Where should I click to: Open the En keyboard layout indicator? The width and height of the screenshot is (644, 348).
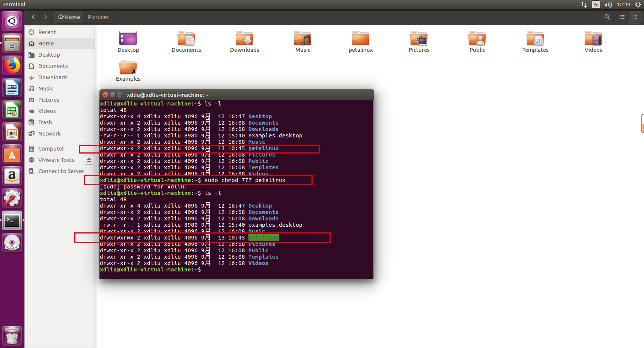point(596,5)
